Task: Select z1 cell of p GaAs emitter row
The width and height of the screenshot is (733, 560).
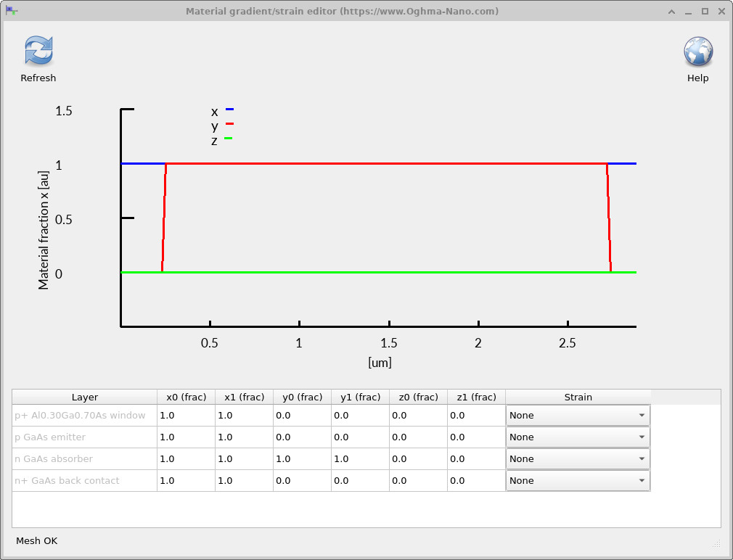Action: 476,437
